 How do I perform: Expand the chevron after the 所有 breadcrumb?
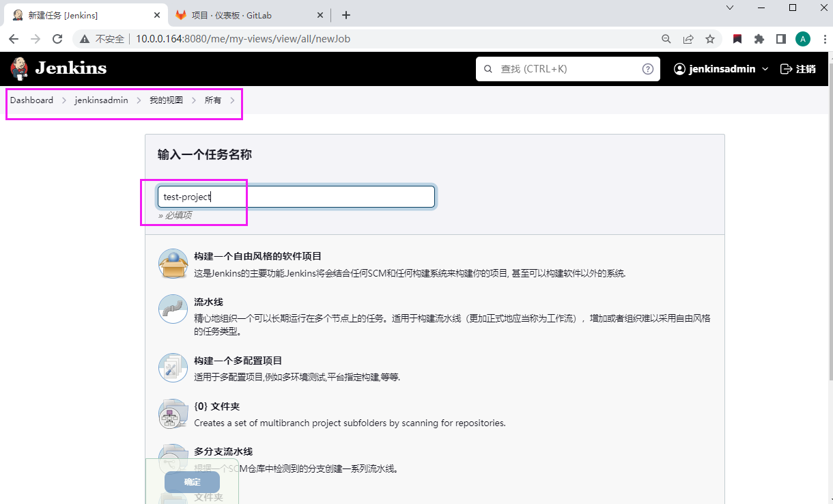(x=232, y=100)
